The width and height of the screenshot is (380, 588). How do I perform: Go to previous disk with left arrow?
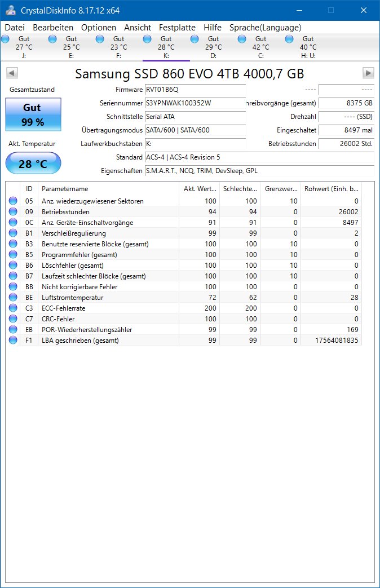(12, 73)
